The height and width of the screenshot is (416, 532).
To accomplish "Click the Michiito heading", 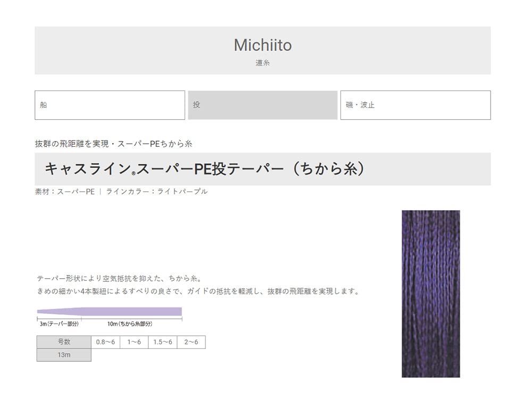I will (x=263, y=45).
